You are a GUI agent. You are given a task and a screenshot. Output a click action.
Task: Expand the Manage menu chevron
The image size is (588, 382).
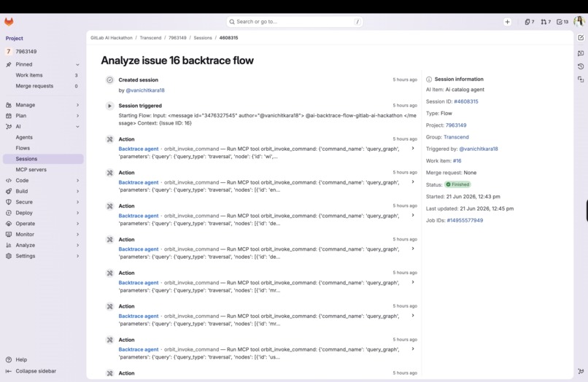(x=77, y=105)
